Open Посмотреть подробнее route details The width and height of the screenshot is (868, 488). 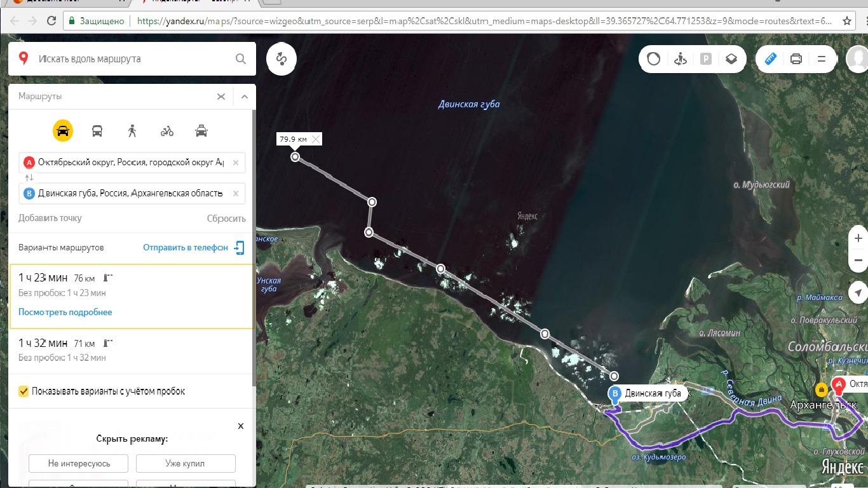click(65, 312)
